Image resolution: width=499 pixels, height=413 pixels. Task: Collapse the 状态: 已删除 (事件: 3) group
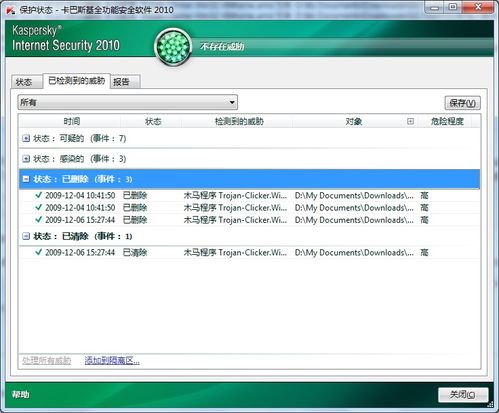pos(26,179)
